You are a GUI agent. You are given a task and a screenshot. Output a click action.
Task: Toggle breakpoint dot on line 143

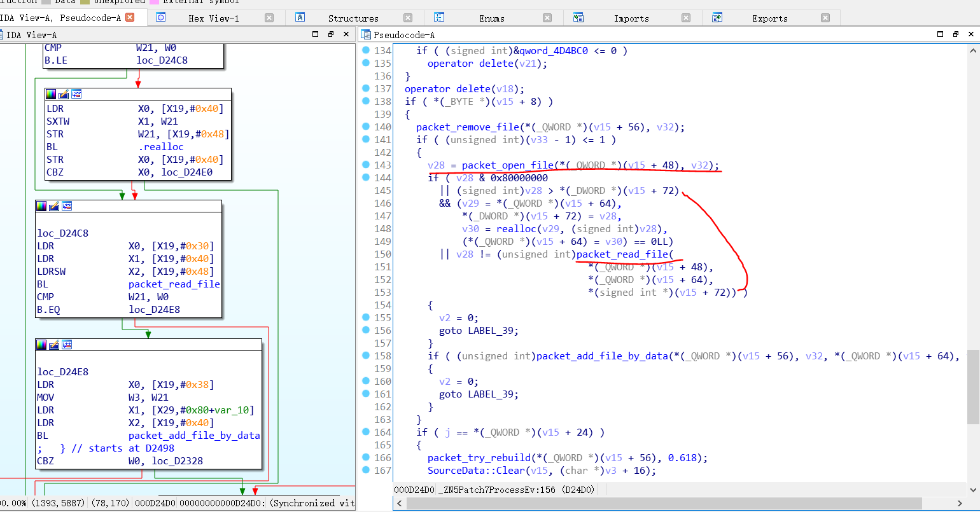[366, 164]
